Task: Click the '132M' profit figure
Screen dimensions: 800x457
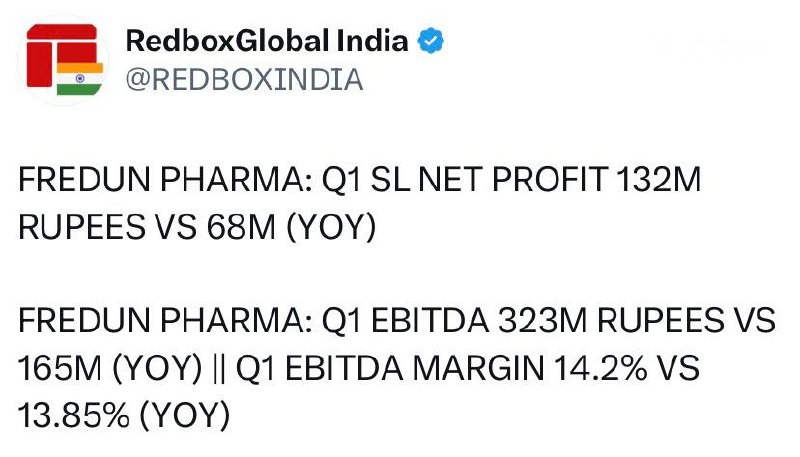Action: tap(659, 180)
